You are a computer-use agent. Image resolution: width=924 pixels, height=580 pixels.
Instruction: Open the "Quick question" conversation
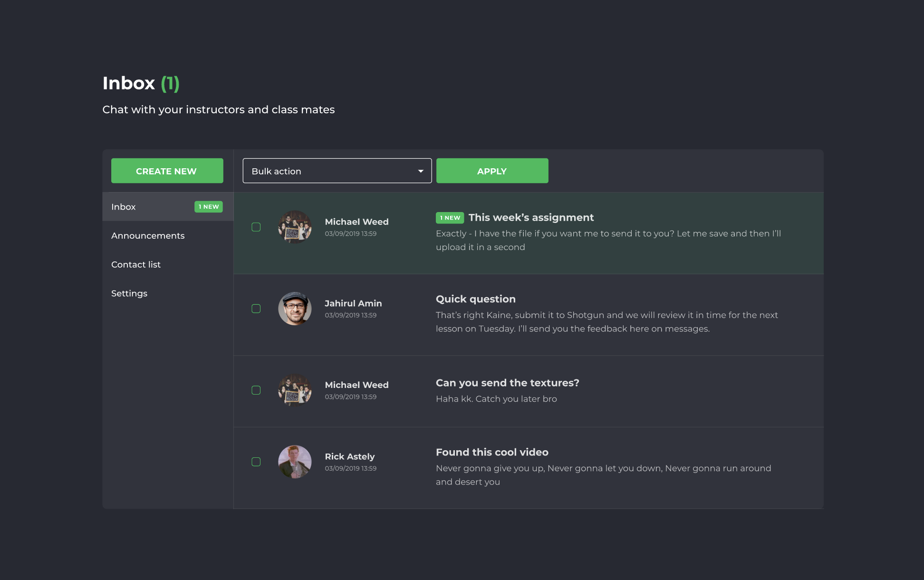pyautogui.click(x=475, y=300)
